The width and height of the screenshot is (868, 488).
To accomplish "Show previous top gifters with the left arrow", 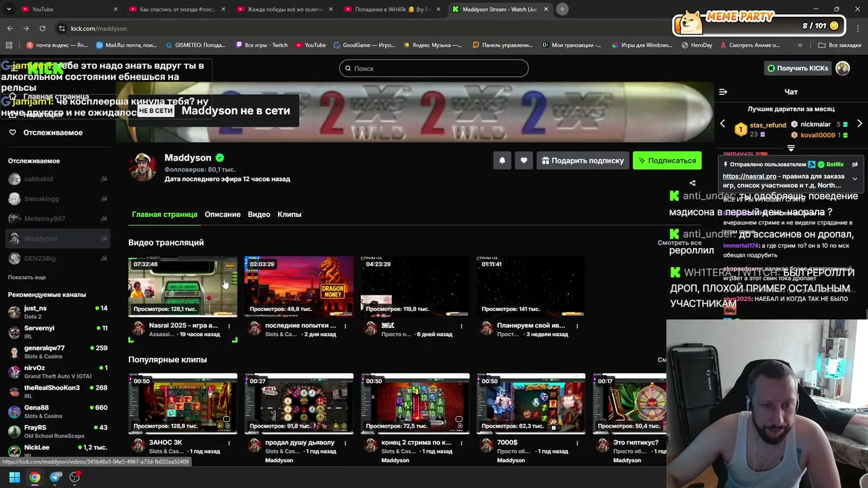I will tap(722, 124).
